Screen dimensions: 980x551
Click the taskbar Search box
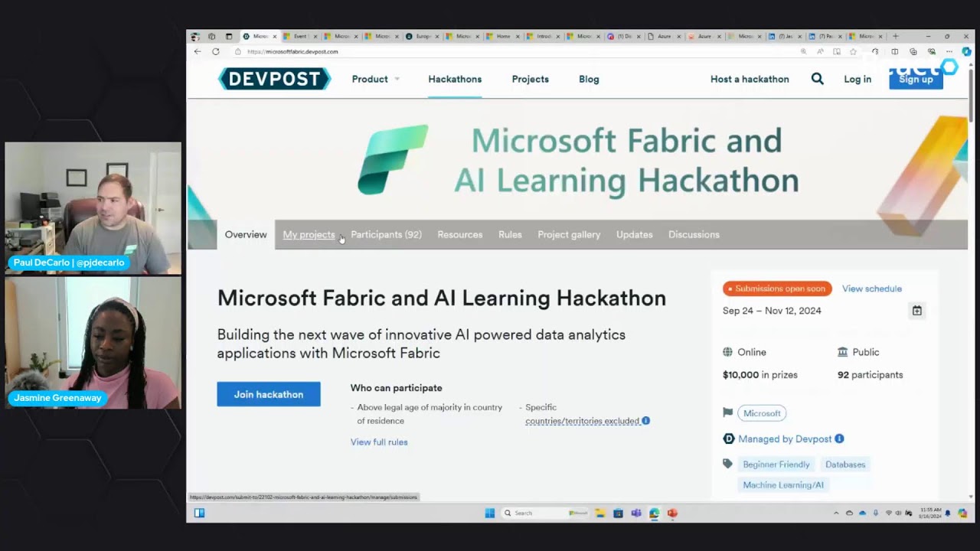coord(544,513)
